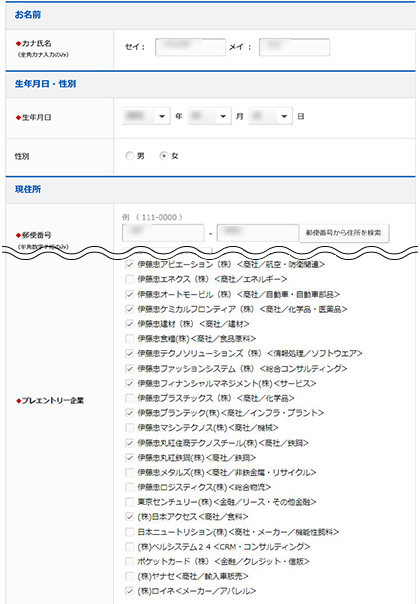Uncheck (株)ロイネ checkbox

point(130,591)
